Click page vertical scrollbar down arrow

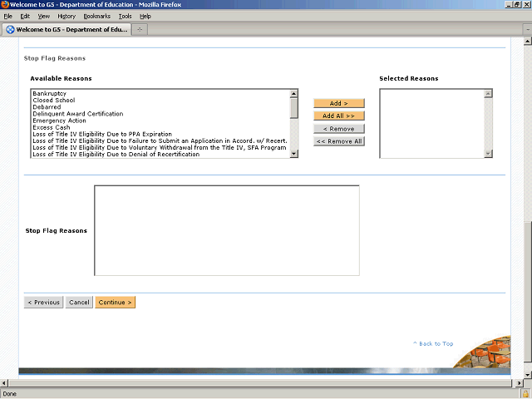tap(527, 375)
